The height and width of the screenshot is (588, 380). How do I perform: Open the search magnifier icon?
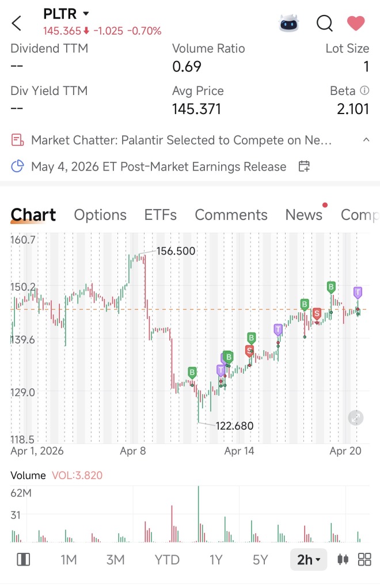pyautogui.click(x=325, y=23)
